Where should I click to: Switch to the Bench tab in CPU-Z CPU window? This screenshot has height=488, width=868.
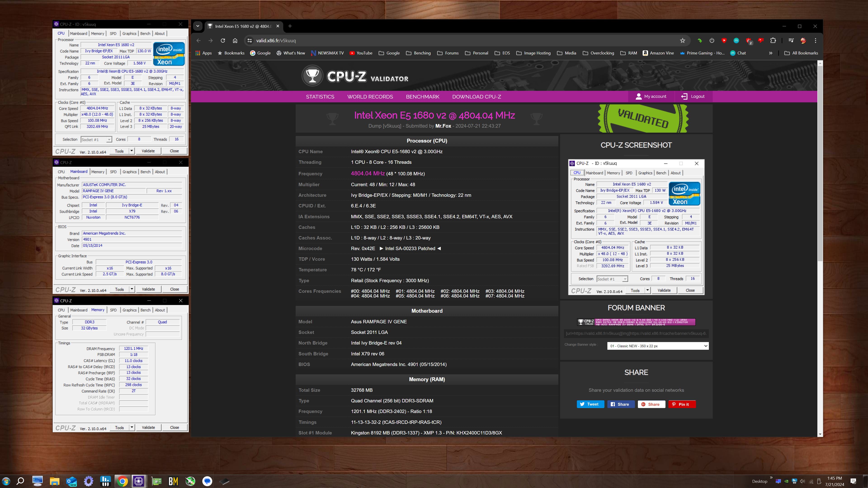click(x=145, y=33)
